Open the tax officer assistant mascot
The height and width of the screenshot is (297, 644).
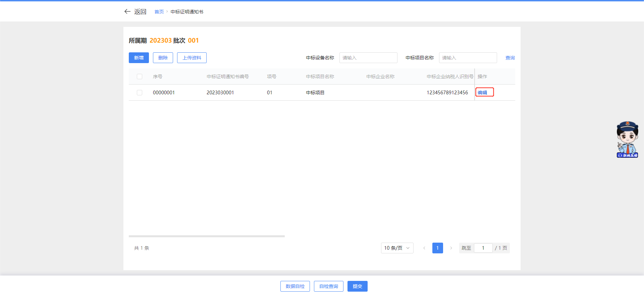627,140
